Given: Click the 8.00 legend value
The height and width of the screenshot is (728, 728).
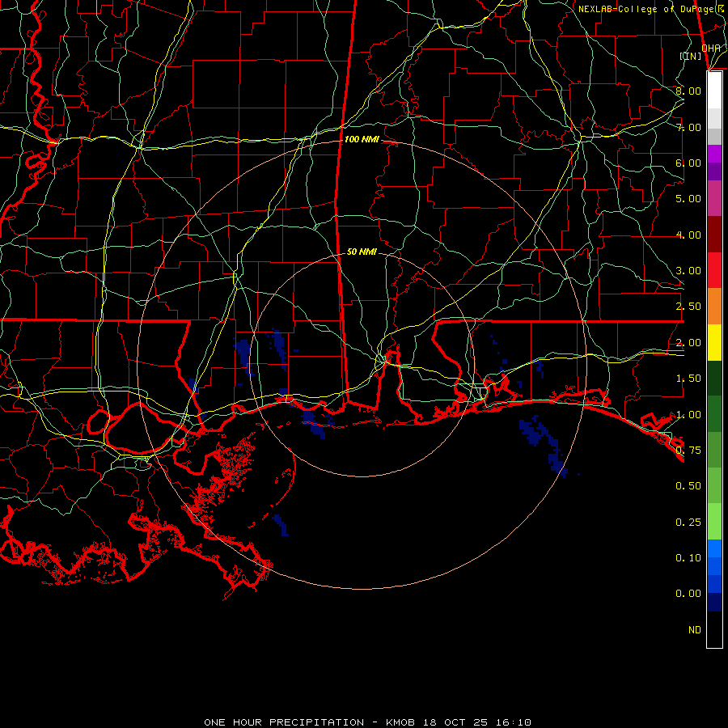Looking at the screenshot, I should [688, 91].
